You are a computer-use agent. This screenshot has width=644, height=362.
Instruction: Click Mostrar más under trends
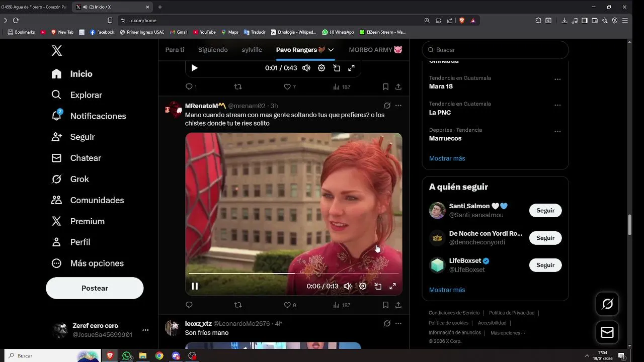coord(447,158)
